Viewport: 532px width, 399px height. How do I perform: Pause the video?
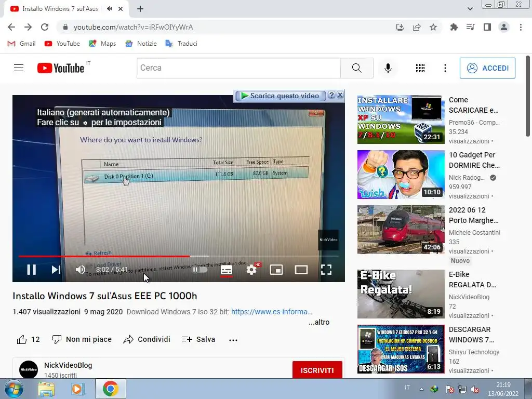[x=31, y=270]
